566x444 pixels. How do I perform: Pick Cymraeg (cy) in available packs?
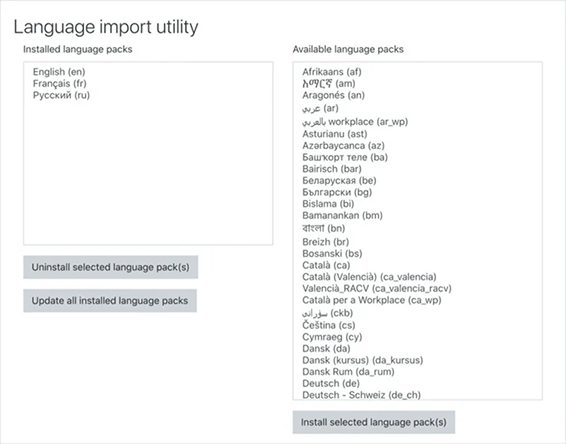[332, 337]
